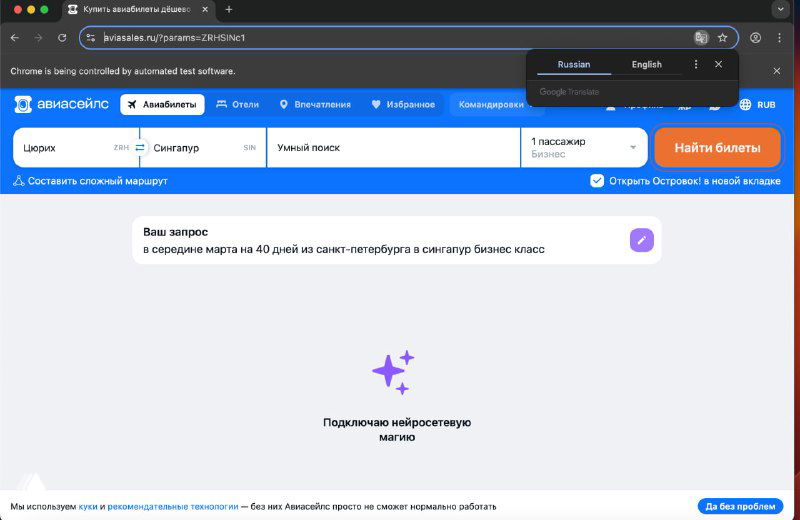Image resolution: width=800 pixels, height=520 pixels.
Task: Open the куки link in cookie banner
Action: [x=88, y=506]
